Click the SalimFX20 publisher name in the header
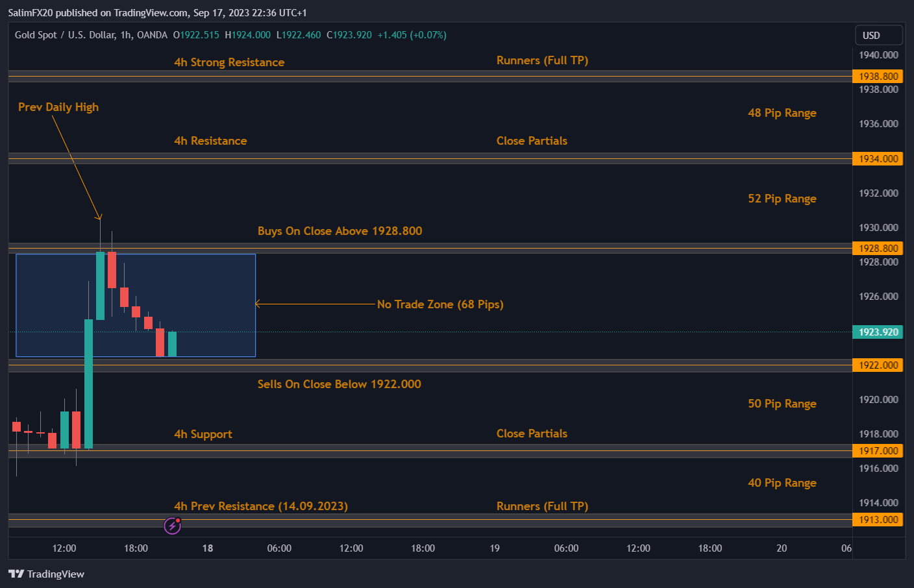 pos(32,12)
